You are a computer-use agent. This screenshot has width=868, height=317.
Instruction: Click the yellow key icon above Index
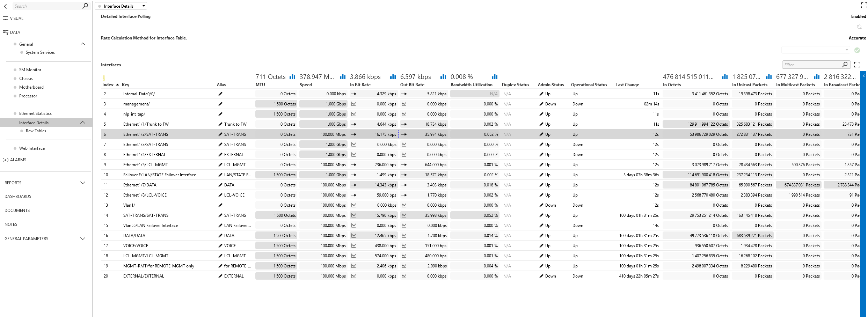click(104, 78)
